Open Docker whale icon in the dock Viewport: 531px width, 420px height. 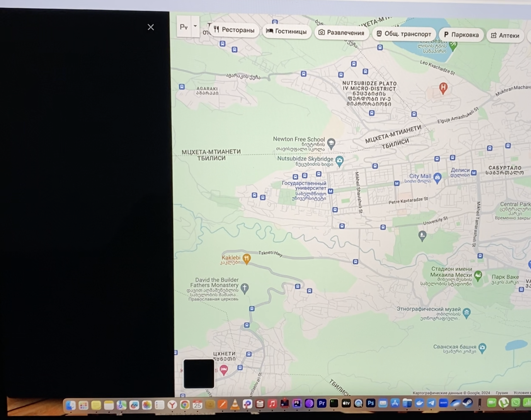[419, 403]
